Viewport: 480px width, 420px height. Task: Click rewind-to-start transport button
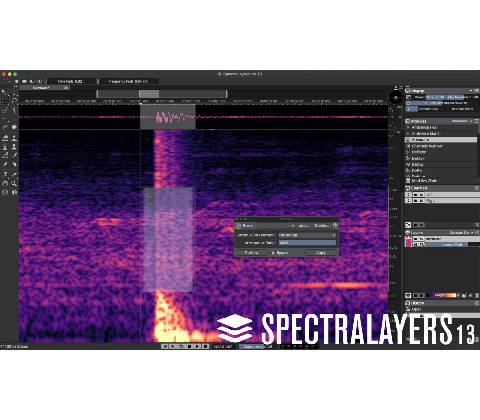pyautogui.click(x=164, y=347)
